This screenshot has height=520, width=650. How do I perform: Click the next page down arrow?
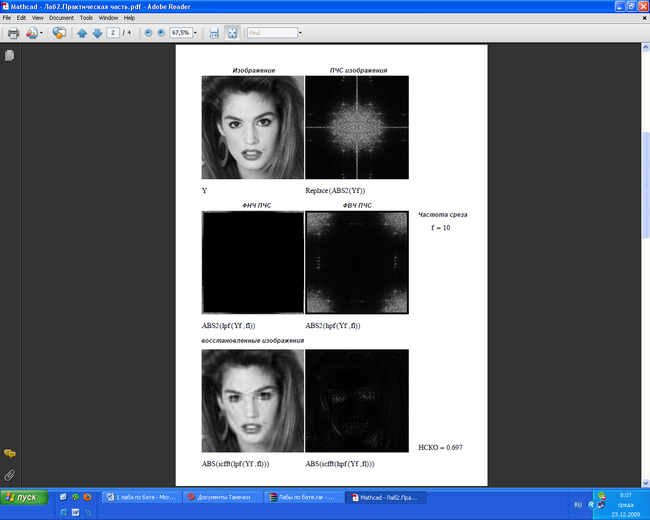97,33
